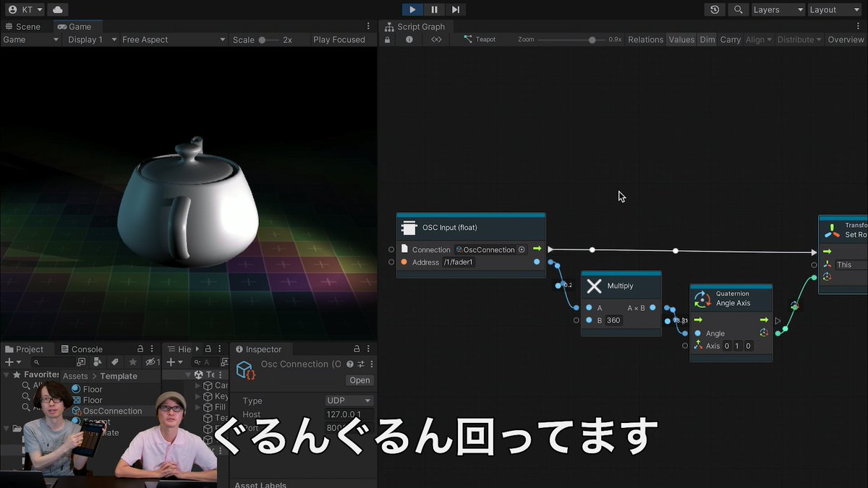This screenshot has height=488, width=868.
Task: Click the object picker circle beside OscConnection
Action: [522, 249]
